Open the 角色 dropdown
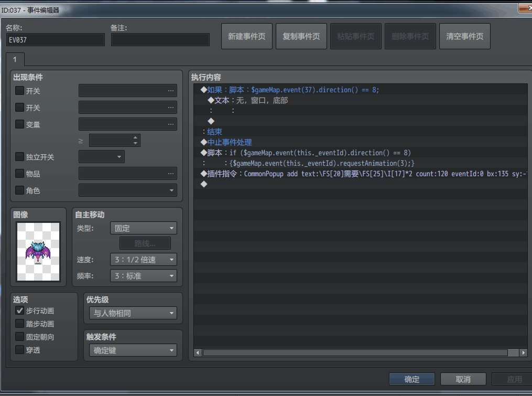Screen dimensions: 532x396 click(x=128, y=190)
